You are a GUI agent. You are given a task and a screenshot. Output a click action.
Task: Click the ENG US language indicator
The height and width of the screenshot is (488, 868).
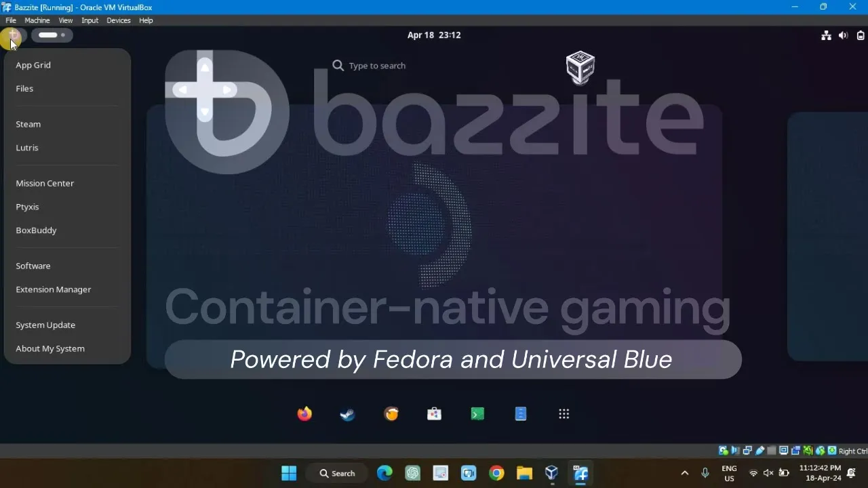pos(729,473)
